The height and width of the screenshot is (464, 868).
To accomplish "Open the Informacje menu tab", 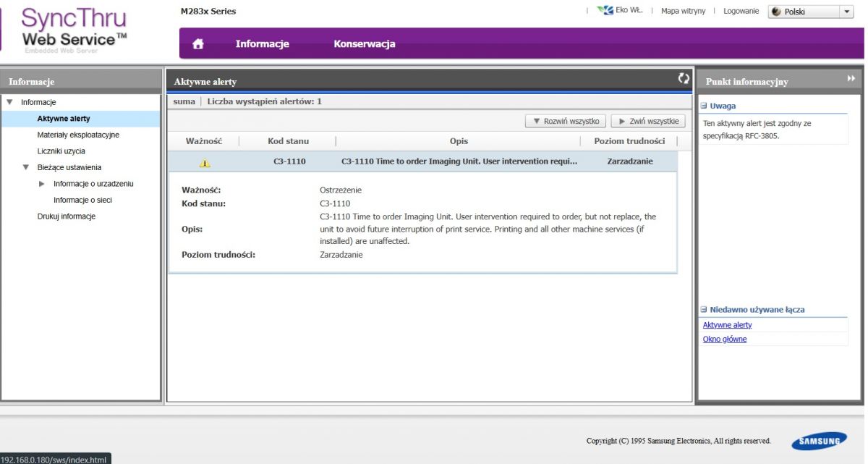I will (262, 44).
